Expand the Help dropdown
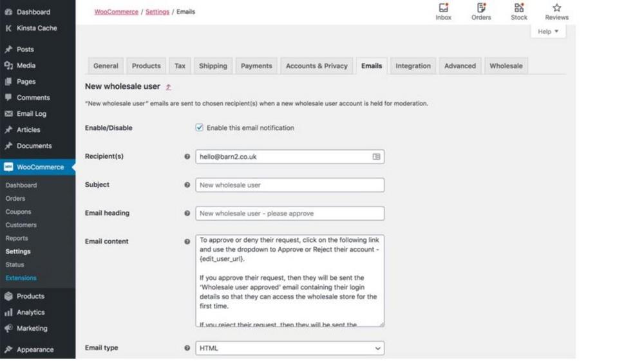The width and height of the screenshot is (644, 363). point(548,32)
